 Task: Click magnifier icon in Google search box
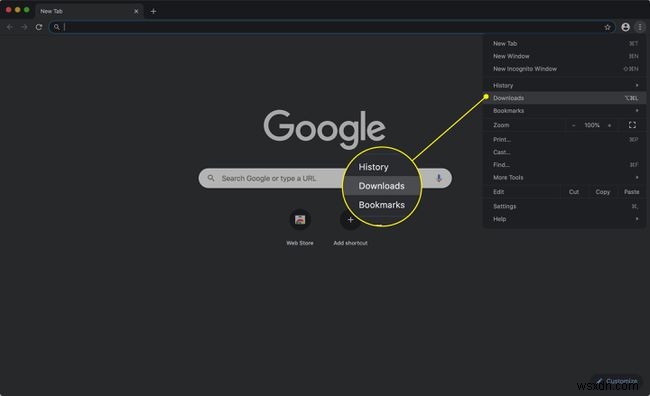click(x=211, y=178)
